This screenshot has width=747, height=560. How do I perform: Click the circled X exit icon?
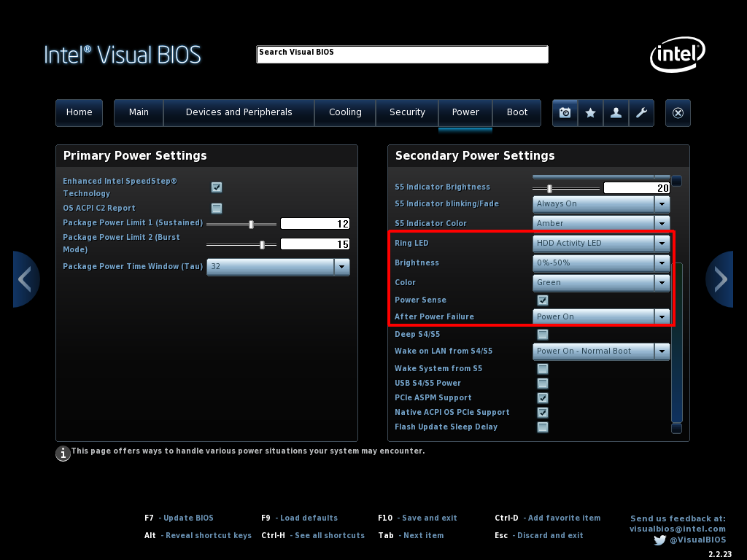coord(678,113)
